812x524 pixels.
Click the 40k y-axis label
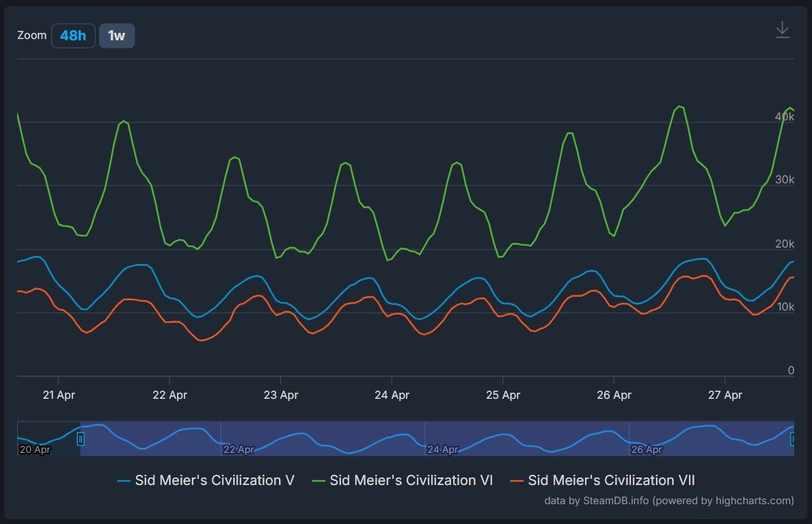click(784, 117)
